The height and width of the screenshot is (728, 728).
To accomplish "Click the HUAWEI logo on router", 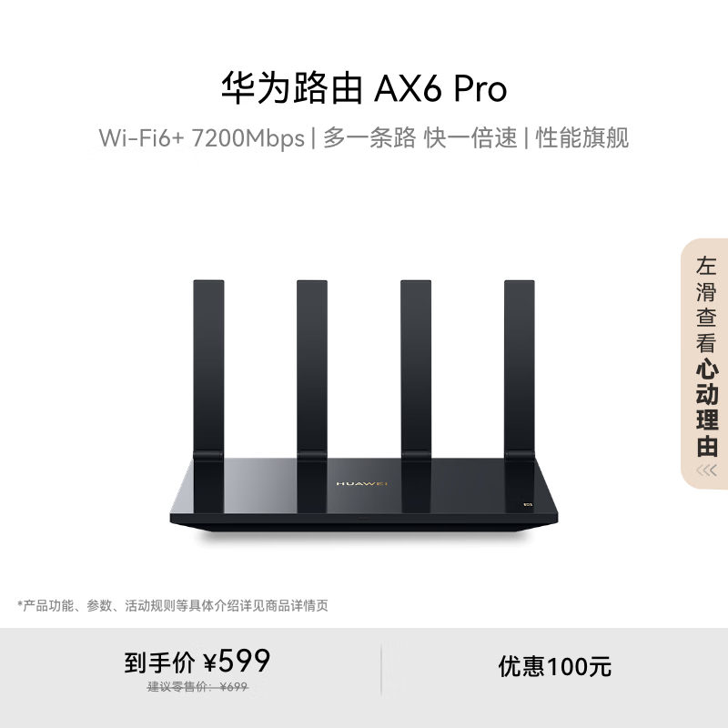I will tap(361, 484).
